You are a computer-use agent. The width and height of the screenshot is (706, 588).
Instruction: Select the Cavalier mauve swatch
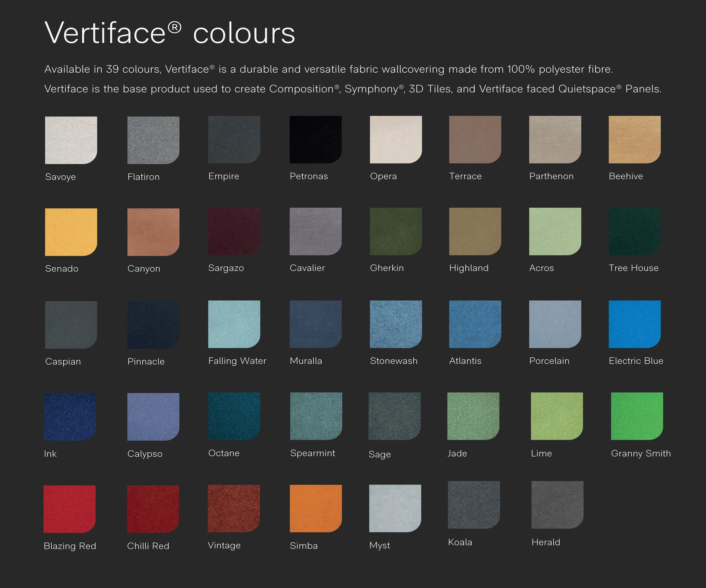tap(315, 231)
